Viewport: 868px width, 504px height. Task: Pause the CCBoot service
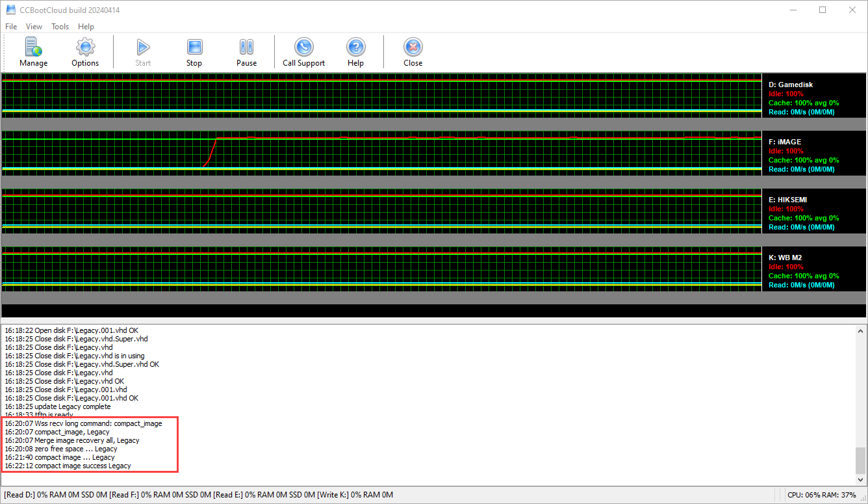(246, 51)
